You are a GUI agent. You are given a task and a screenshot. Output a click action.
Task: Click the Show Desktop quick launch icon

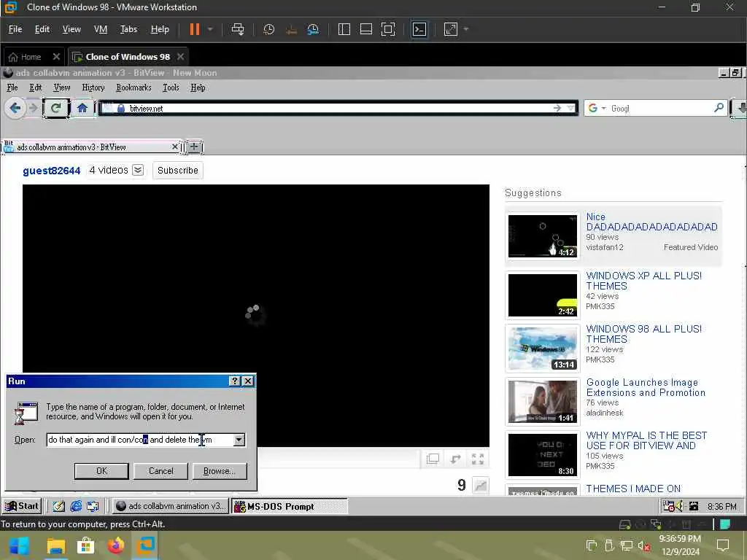pos(58,506)
